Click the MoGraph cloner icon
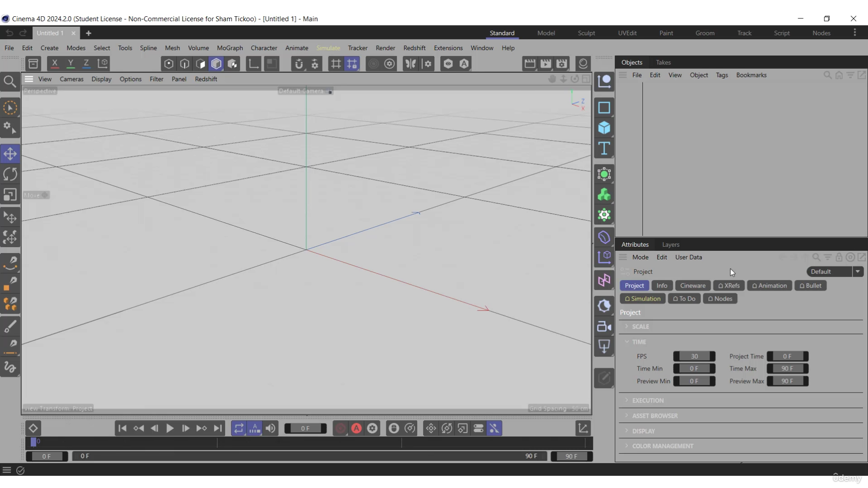Viewport: 868px width, 488px height. pyautogui.click(x=604, y=194)
